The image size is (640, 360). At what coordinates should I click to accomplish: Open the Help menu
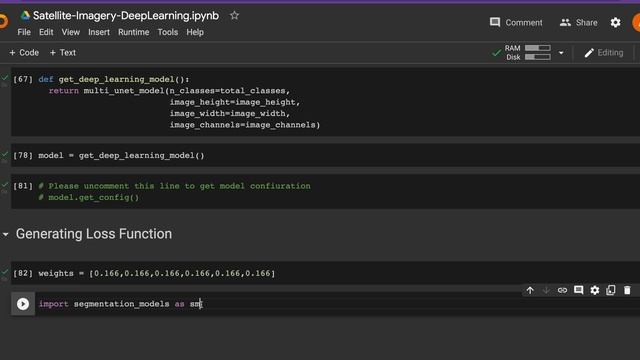[x=195, y=32]
